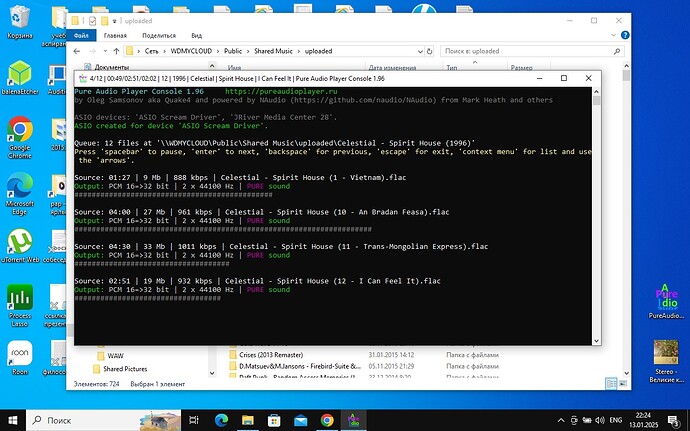The width and height of the screenshot is (690, 431).
Task: Click the Properties checkmark quick access icon
Action: [x=92, y=21]
